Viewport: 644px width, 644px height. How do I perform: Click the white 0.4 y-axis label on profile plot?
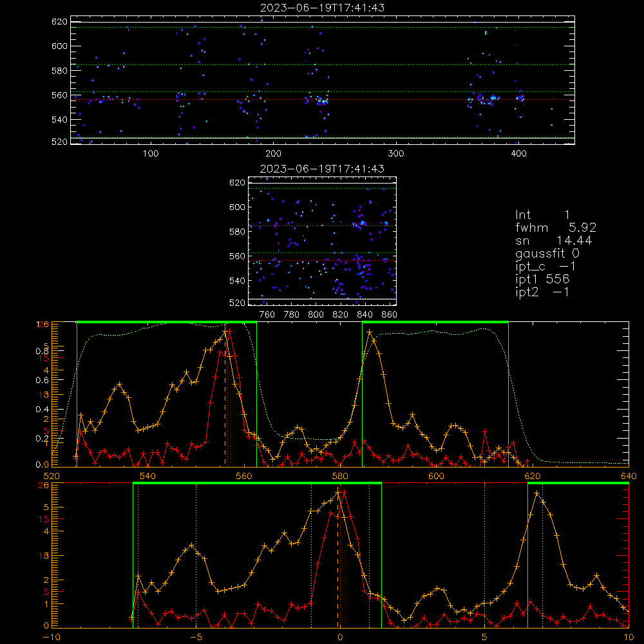tap(43, 410)
